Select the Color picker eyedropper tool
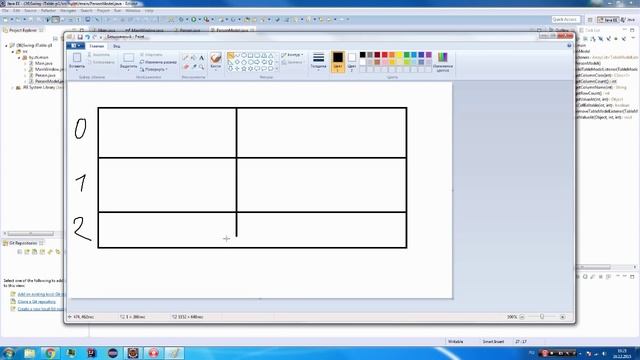Image resolution: width=640 pixels, height=360 pixels. pos(193,66)
